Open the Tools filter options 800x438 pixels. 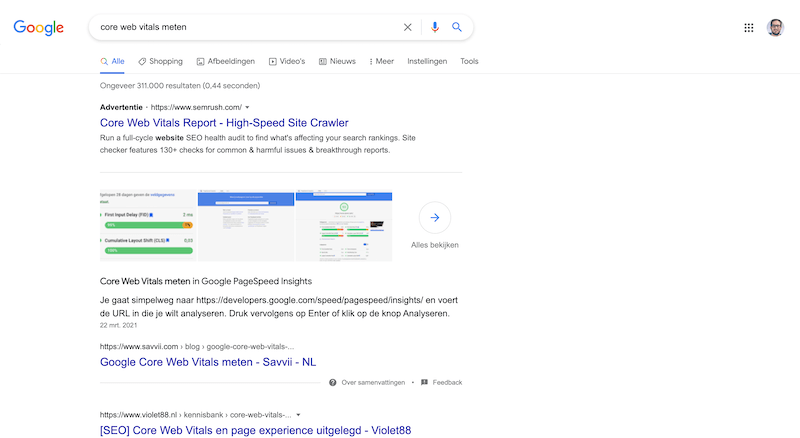(x=469, y=61)
